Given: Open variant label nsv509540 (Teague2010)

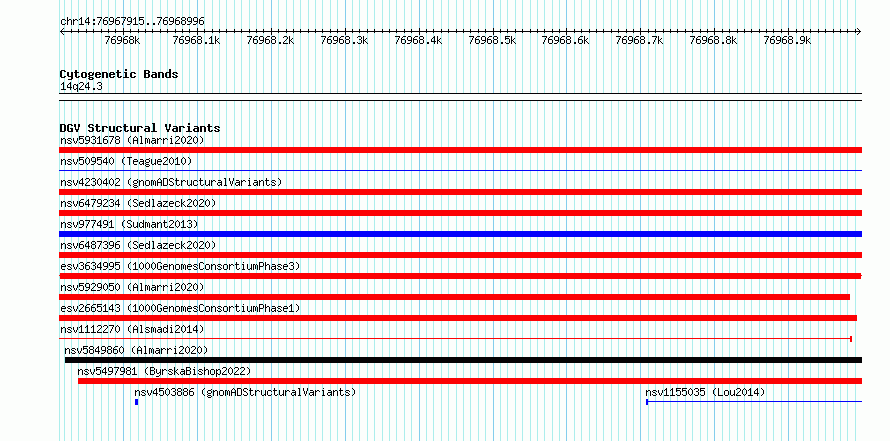Looking at the screenshot, I should point(126,161).
